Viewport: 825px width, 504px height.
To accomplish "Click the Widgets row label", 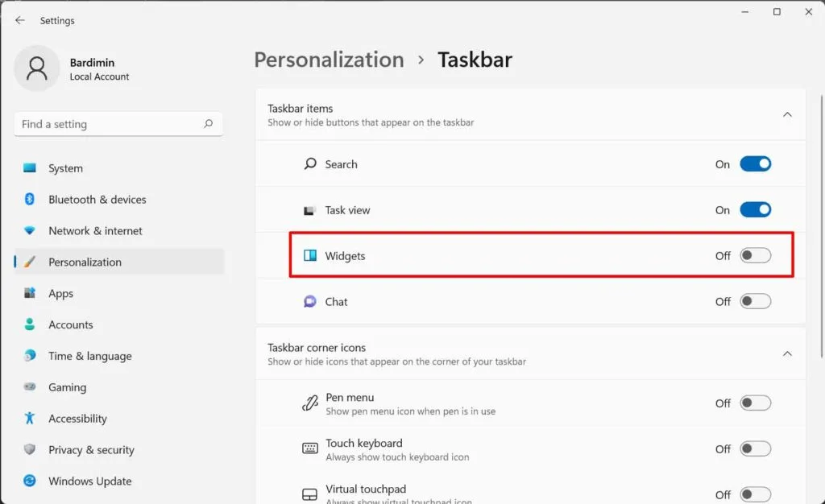I will pos(345,256).
